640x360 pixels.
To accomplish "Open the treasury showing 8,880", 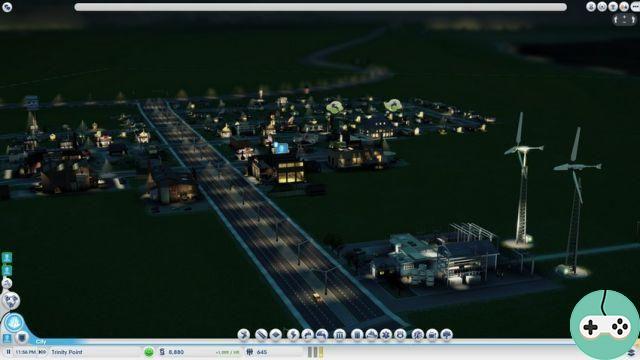I will [x=176, y=352].
